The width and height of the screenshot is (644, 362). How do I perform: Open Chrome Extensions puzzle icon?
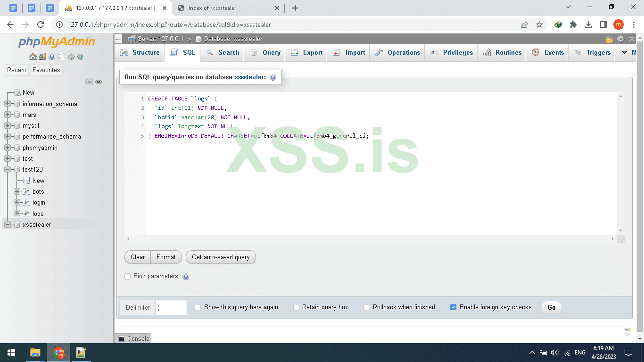573,25
